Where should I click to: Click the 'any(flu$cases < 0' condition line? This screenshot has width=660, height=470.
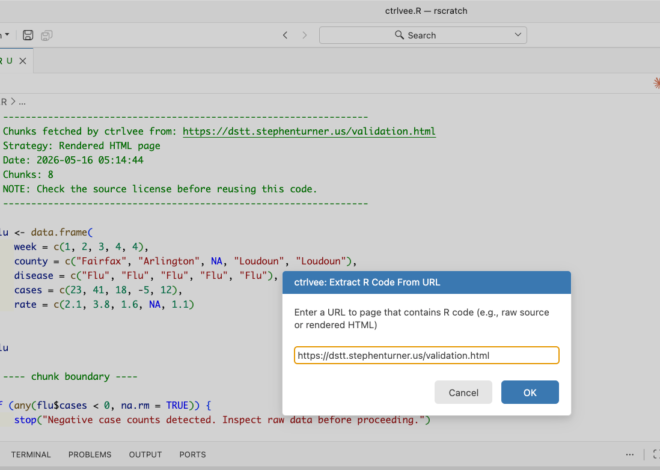pyautogui.click(x=105, y=405)
